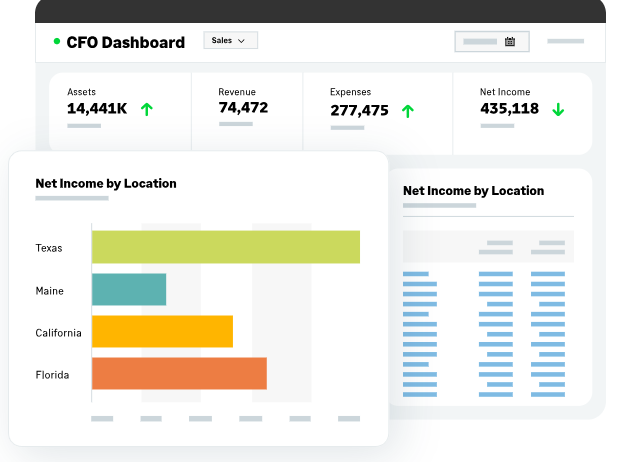The image size is (643, 462).
Task: Open the Assets 14,441K card
Action: point(120,113)
